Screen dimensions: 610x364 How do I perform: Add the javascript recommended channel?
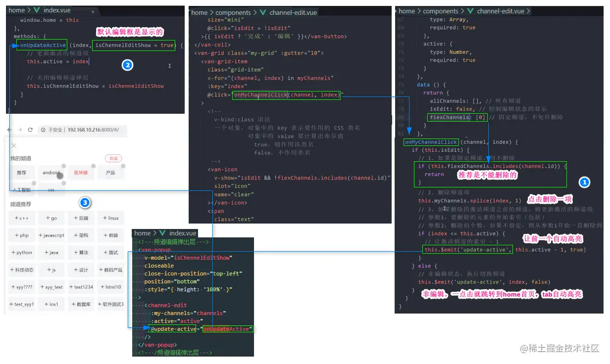[51, 235]
